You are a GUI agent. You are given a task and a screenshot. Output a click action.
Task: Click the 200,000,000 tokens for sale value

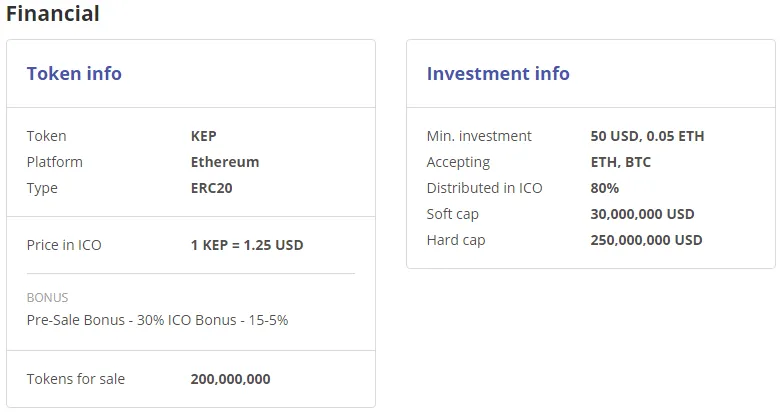[230, 379]
